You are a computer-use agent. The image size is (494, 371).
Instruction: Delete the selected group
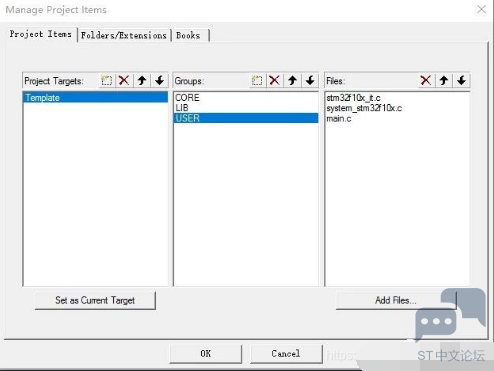coord(275,81)
